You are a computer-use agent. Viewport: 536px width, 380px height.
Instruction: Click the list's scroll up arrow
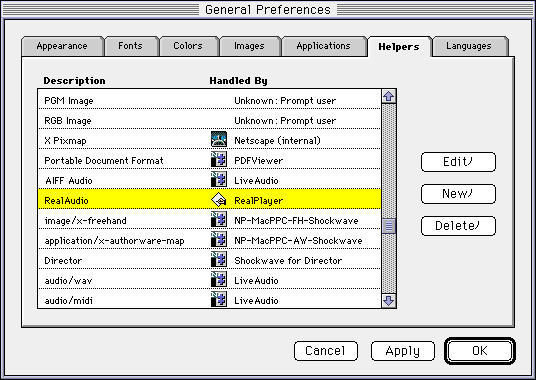pos(389,96)
